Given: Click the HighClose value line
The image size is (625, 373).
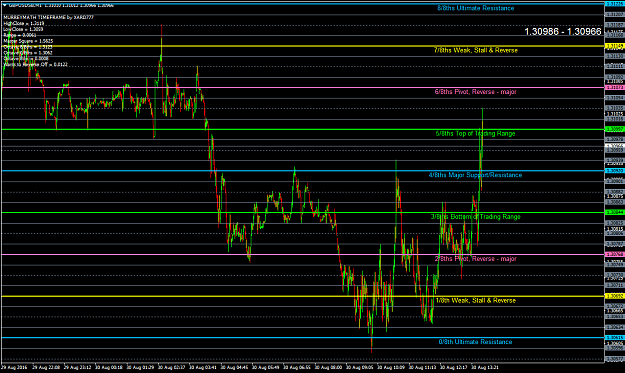Looking at the screenshot, I should 24,24.
